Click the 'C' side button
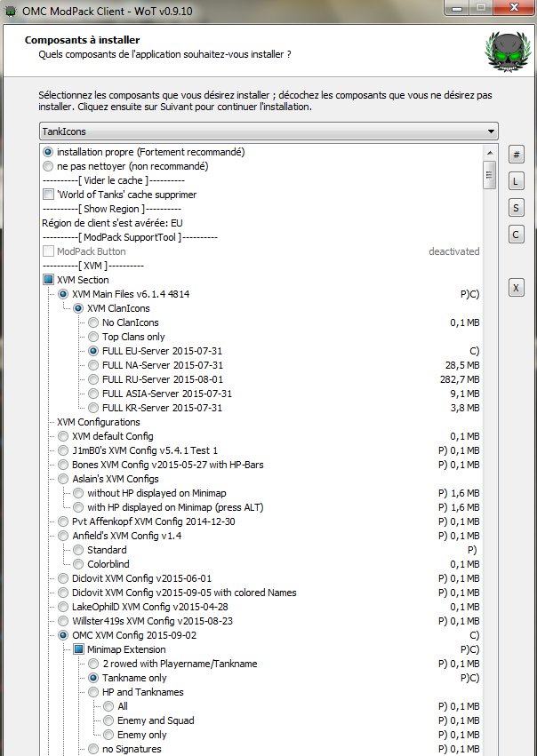 [516, 235]
